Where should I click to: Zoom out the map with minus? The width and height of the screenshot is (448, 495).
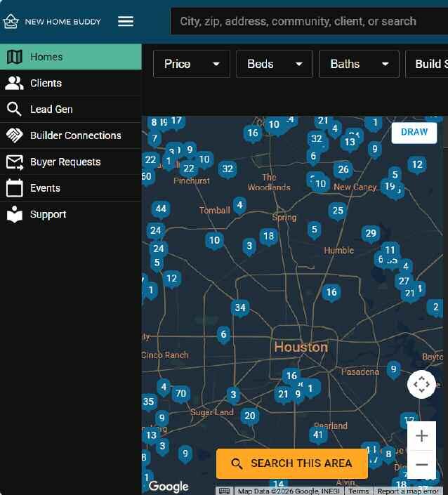coord(421,464)
